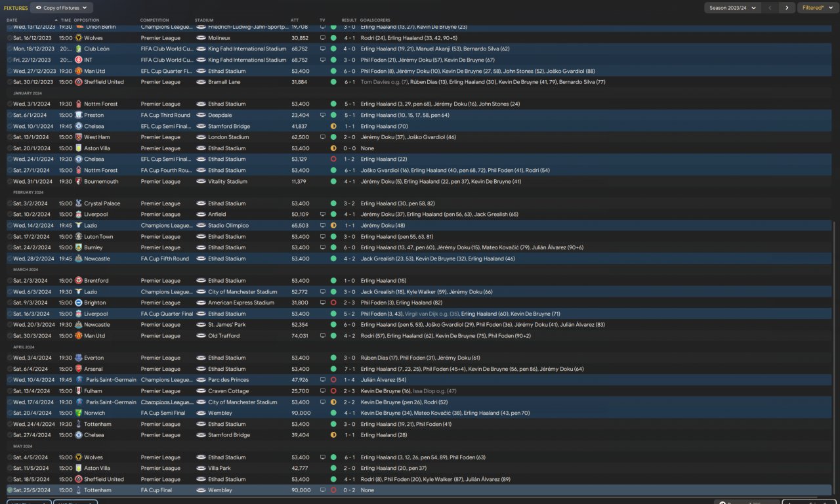Click the 7 - 1 result against Arsenal
This screenshot has height=504, width=840.
(x=349, y=369)
